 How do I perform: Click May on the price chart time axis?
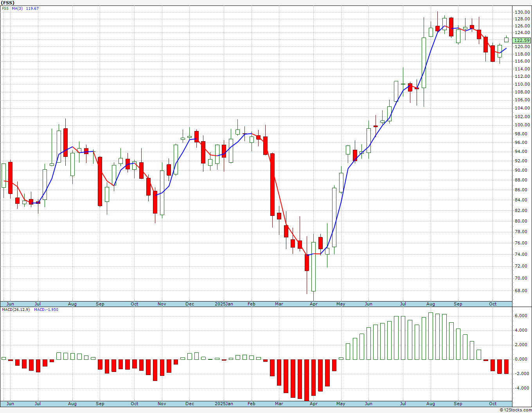[x=341, y=304]
